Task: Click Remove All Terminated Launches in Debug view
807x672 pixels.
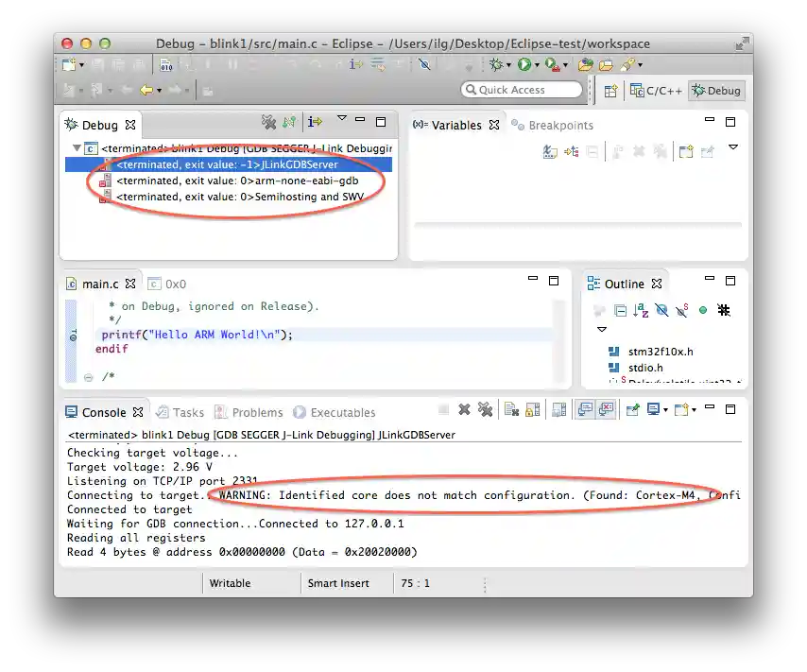Action: click(269, 122)
